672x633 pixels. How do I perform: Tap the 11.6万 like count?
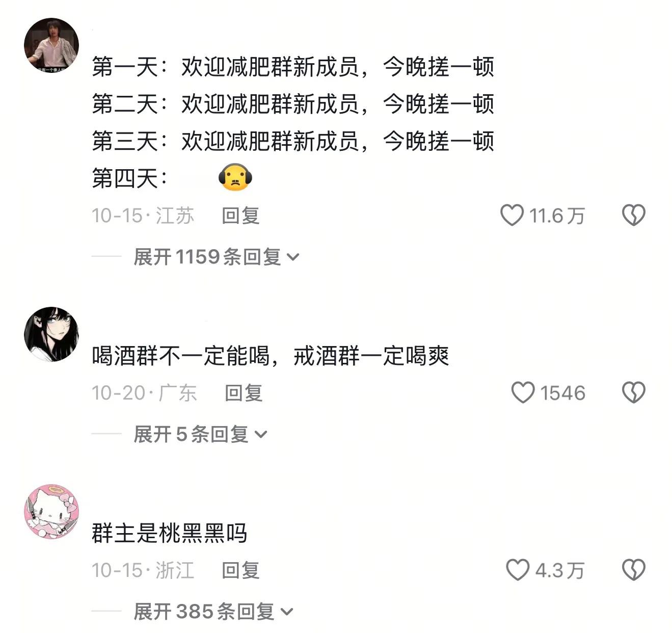click(x=557, y=216)
